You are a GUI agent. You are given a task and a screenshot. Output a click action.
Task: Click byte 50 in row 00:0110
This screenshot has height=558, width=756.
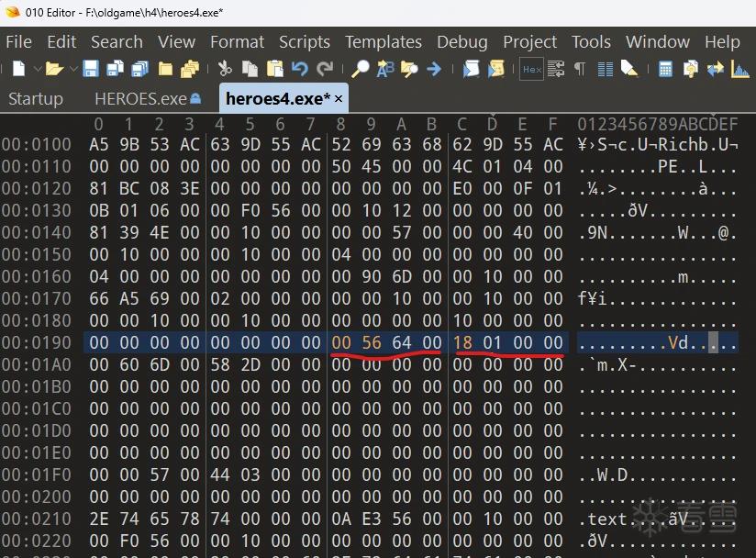point(341,166)
